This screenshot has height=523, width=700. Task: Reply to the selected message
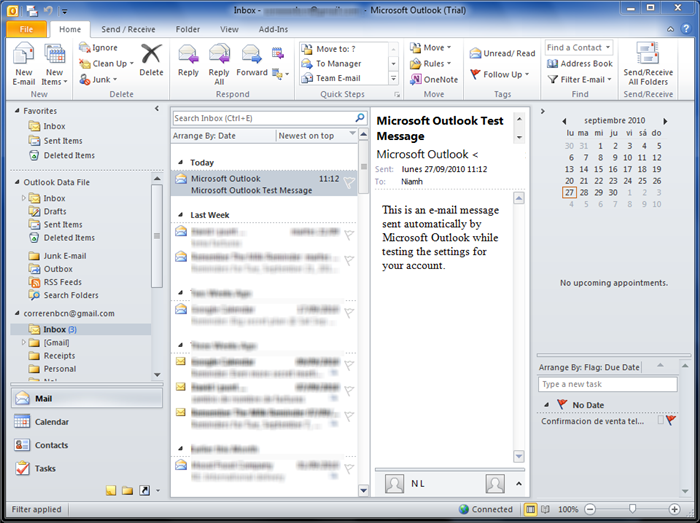188,60
